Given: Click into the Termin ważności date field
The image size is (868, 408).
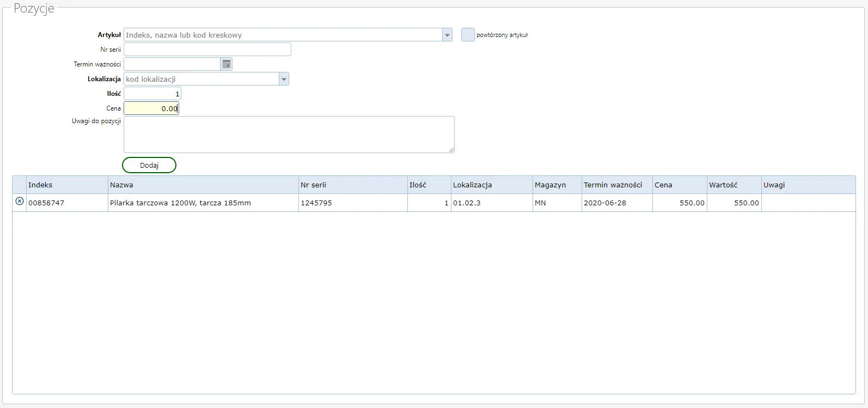Looking at the screenshot, I should (172, 64).
